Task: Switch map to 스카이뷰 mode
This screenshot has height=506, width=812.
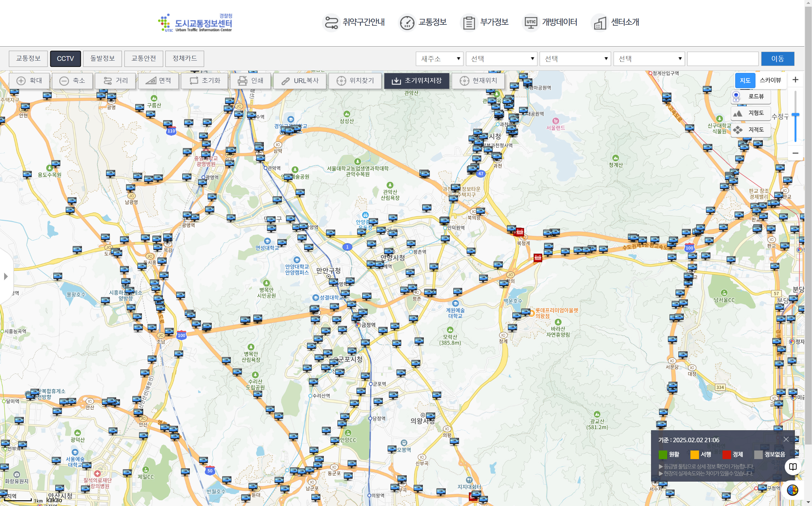Action: 770,80
